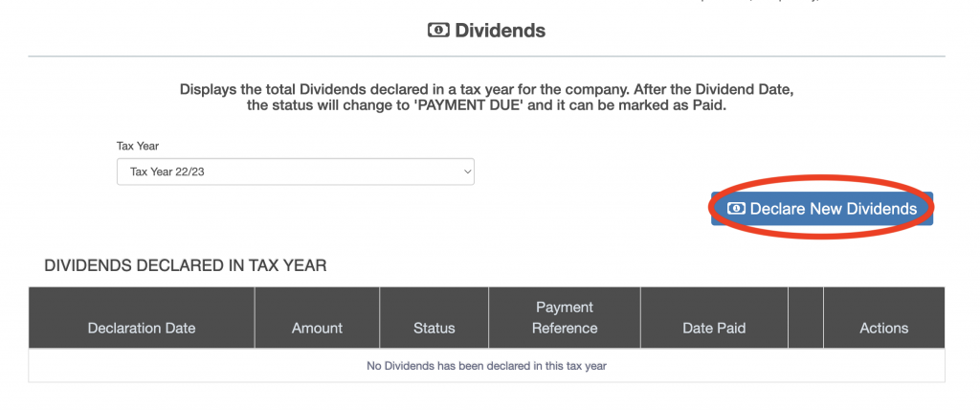Click the Dividends page title text
980x410 pixels.
pyautogui.click(x=500, y=31)
